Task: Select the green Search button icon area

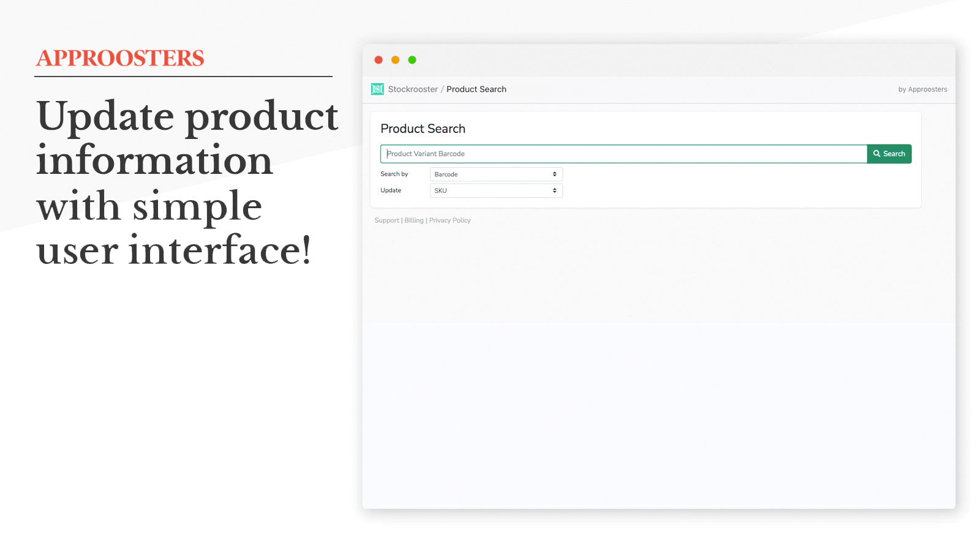Action: (x=889, y=154)
